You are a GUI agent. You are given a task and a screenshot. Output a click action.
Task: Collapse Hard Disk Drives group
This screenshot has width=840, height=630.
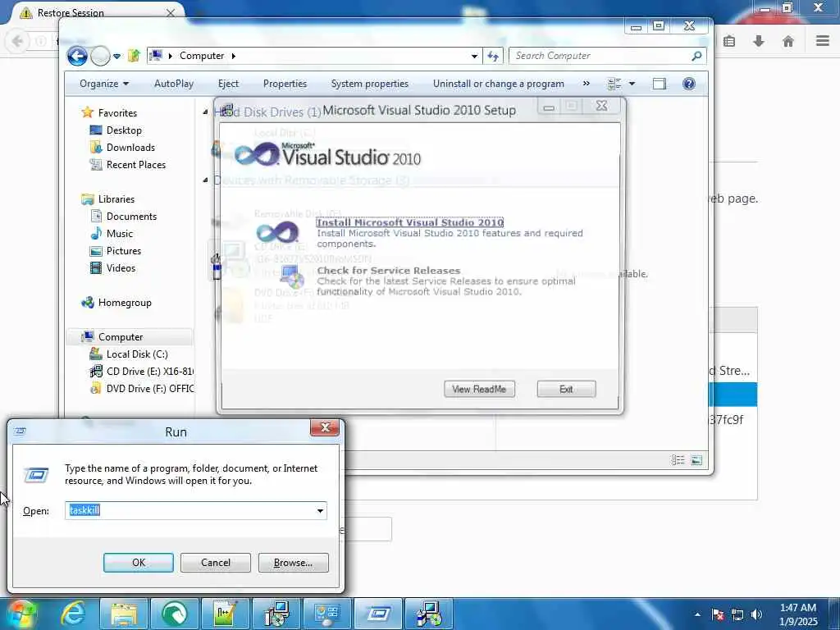pyautogui.click(x=206, y=112)
